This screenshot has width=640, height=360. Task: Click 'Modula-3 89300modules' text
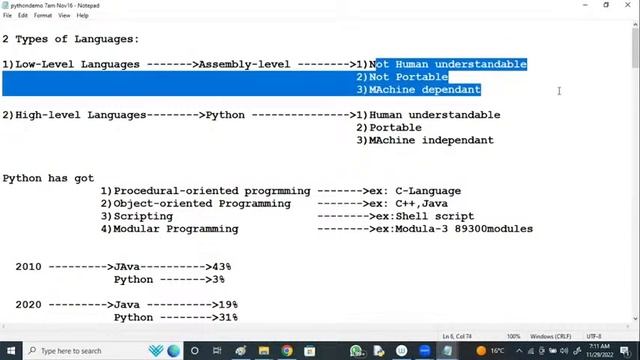click(x=464, y=229)
